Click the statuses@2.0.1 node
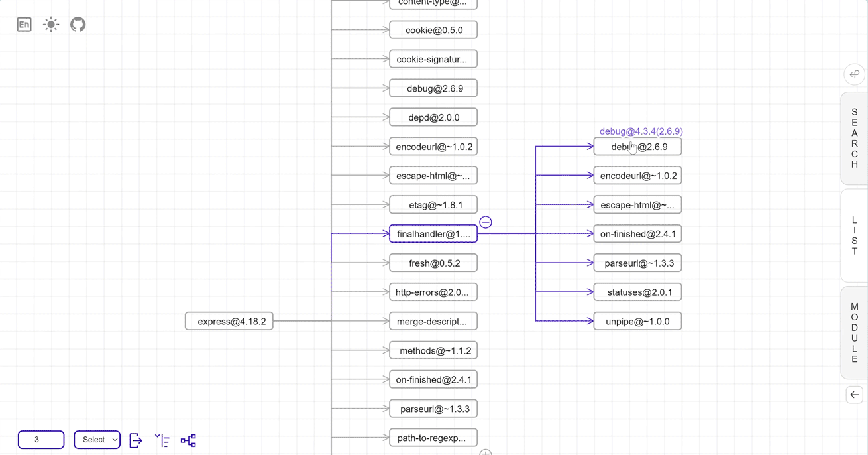868x455 pixels. pyautogui.click(x=637, y=292)
